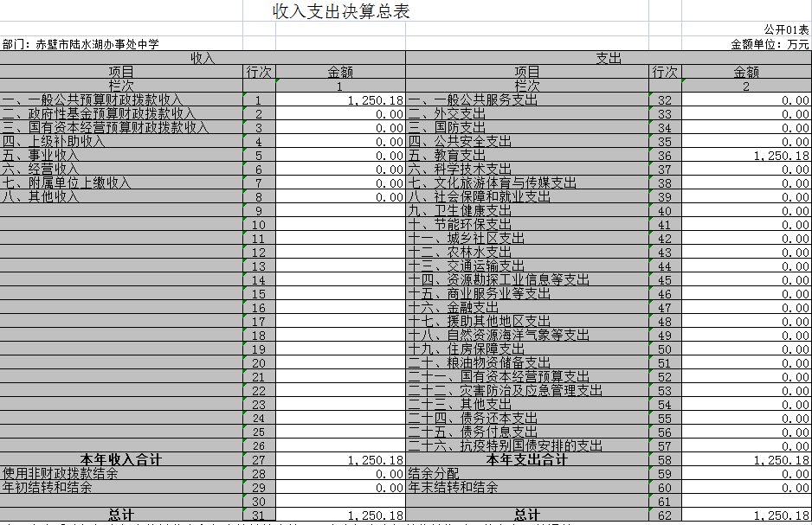
Task: Select 十八、自然资源海洋气象等支出 cell
Action: pos(527,336)
